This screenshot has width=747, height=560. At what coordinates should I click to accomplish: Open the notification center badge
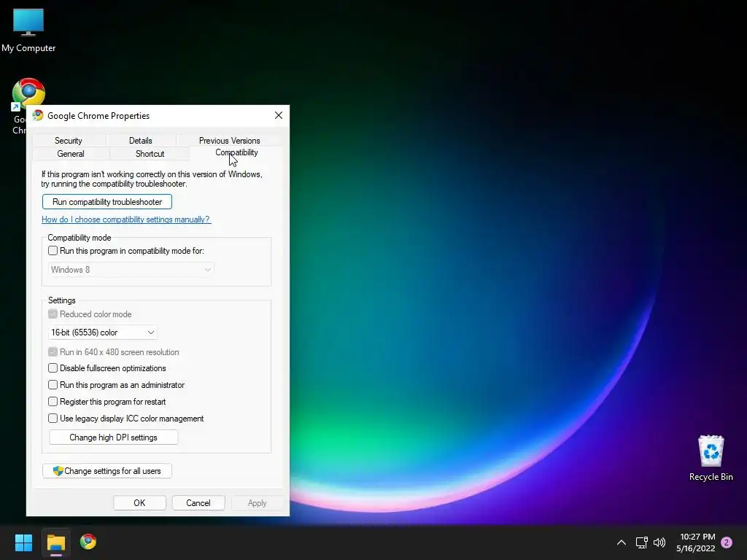pyautogui.click(x=727, y=542)
